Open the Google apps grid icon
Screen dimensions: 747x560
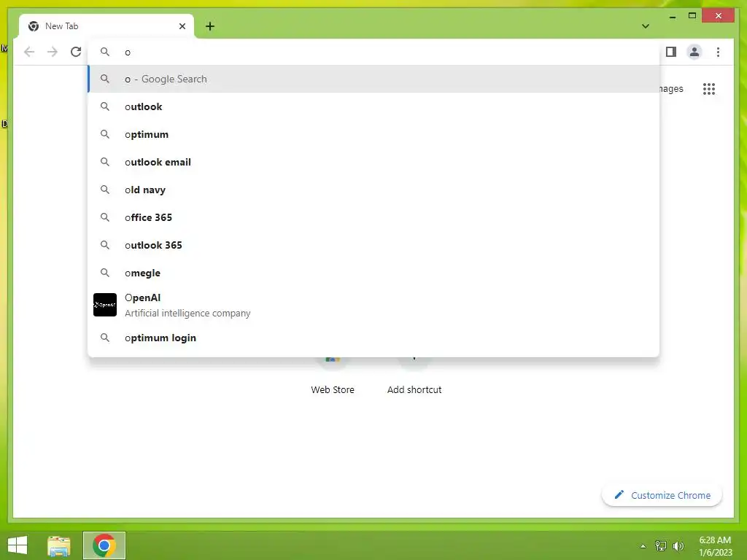[x=709, y=89]
